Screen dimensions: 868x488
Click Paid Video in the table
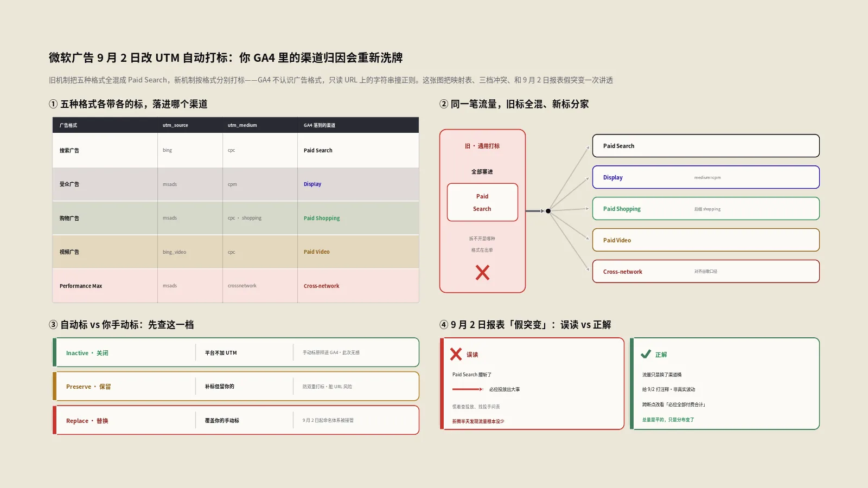click(x=316, y=252)
